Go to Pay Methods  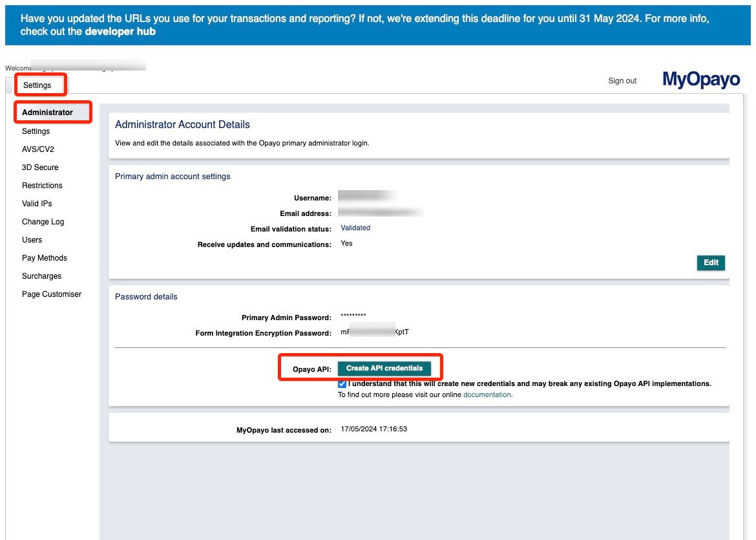pos(45,257)
